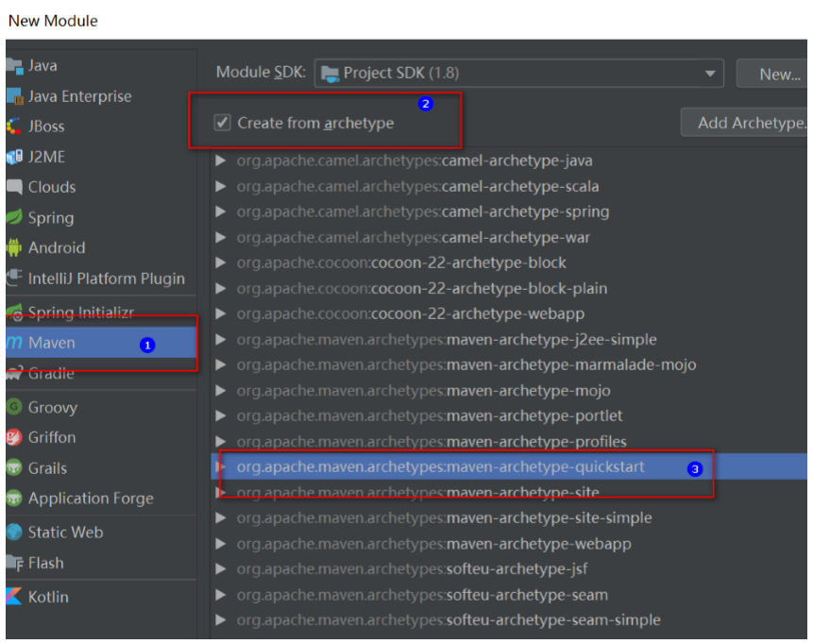Viewport: 813px width, 644px height.
Task: Select Spring module type
Action: click(x=101, y=218)
